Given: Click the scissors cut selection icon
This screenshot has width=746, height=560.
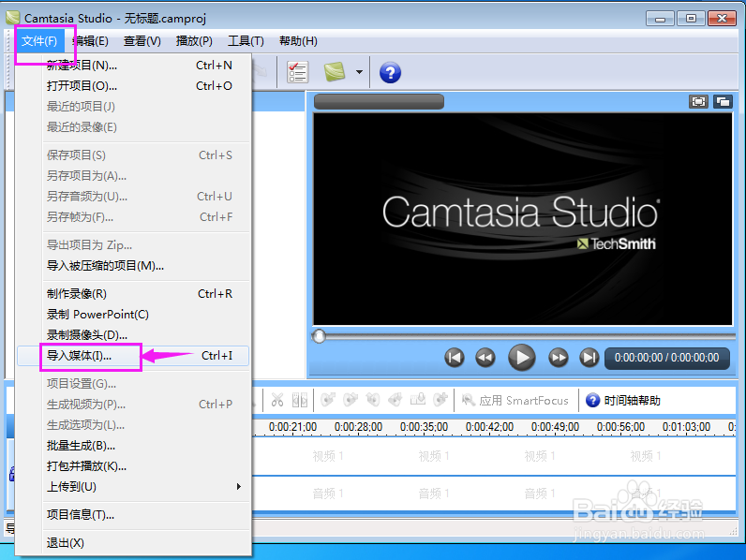Looking at the screenshot, I should (277, 400).
